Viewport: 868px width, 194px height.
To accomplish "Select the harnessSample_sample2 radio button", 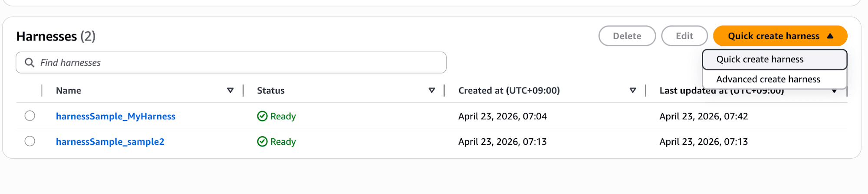I will (30, 141).
